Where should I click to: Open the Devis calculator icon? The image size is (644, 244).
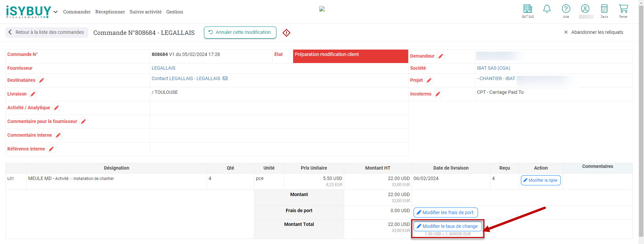[x=604, y=9]
